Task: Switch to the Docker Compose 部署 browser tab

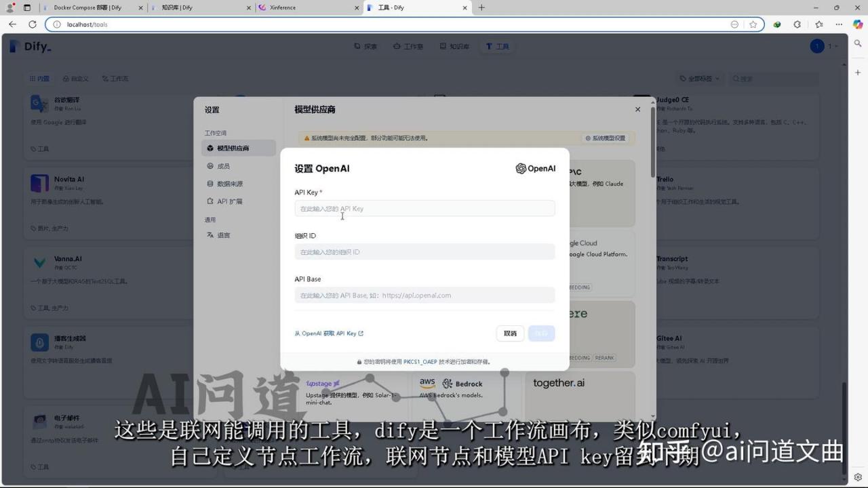Action: (94, 7)
